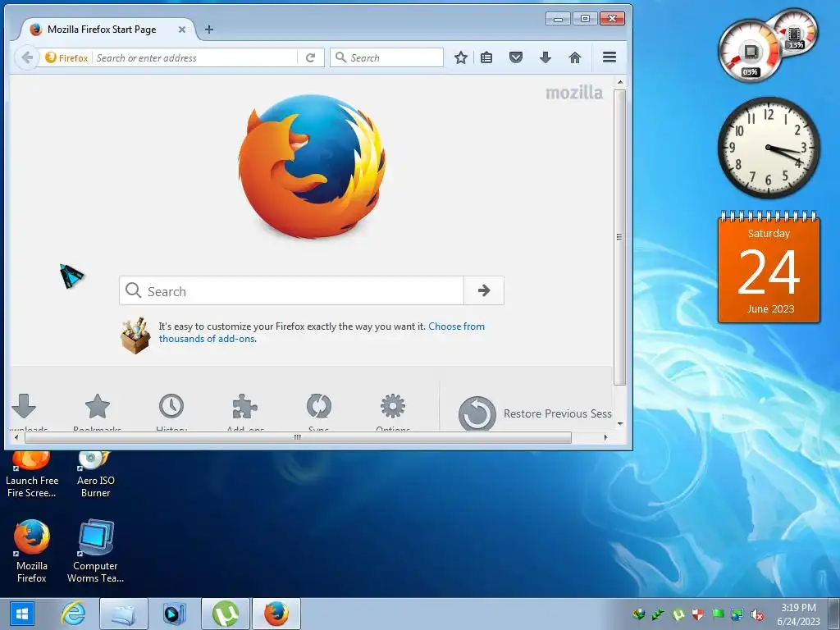Submit search with the arrow button
Viewport: 840px width, 630px height.
pyautogui.click(x=484, y=290)
